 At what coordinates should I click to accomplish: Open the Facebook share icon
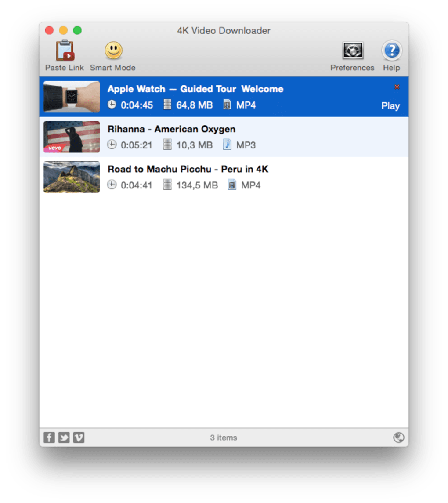point(49,437)
